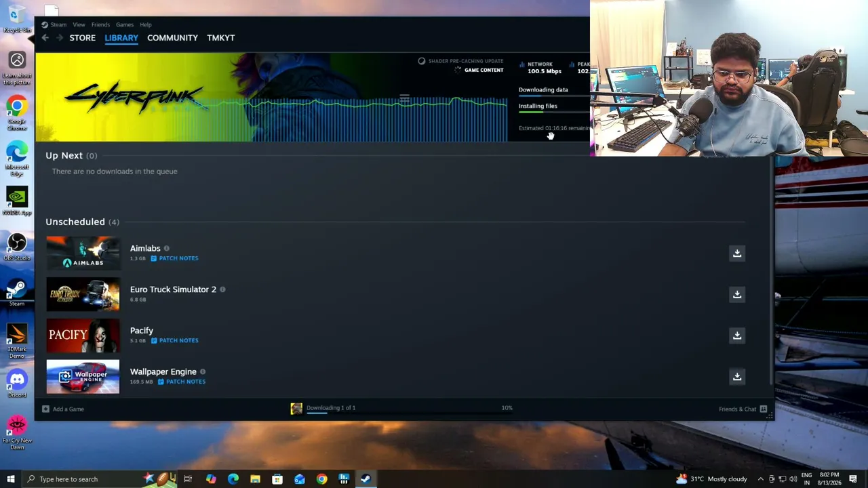Switch to the STORE tab
The height and width of the screenshot is (488, 868).
pyautogui.click(x=83, y=38)
